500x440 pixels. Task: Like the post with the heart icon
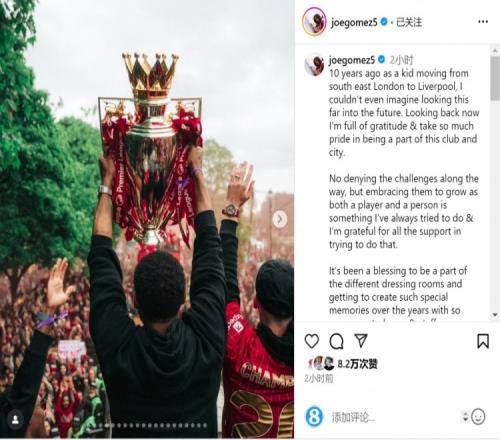coord(312,341)
